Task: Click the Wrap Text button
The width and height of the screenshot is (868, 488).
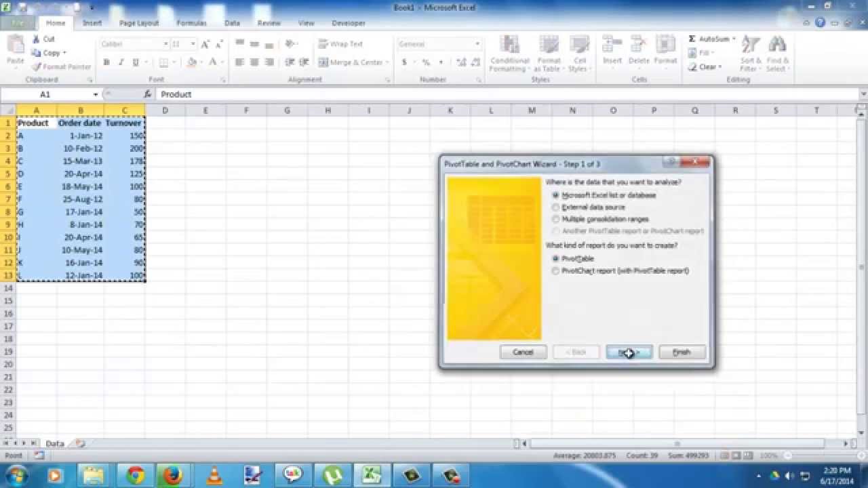Action: (x=341, y=44)
